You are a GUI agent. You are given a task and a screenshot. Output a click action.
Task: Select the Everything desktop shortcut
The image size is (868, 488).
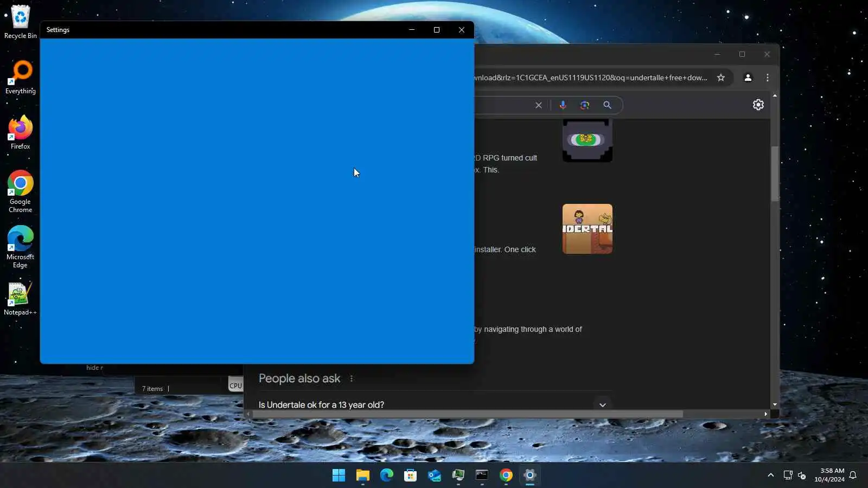coord(21,78)
